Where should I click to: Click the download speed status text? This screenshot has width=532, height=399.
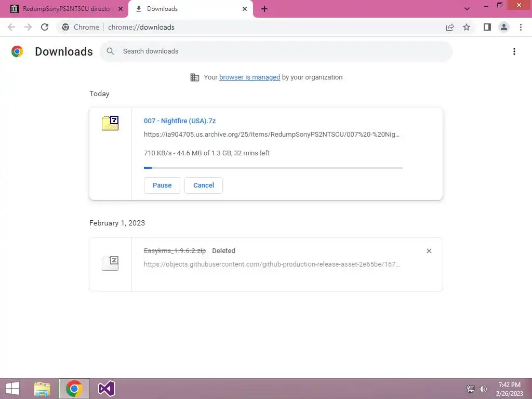[x=207, y=153]
